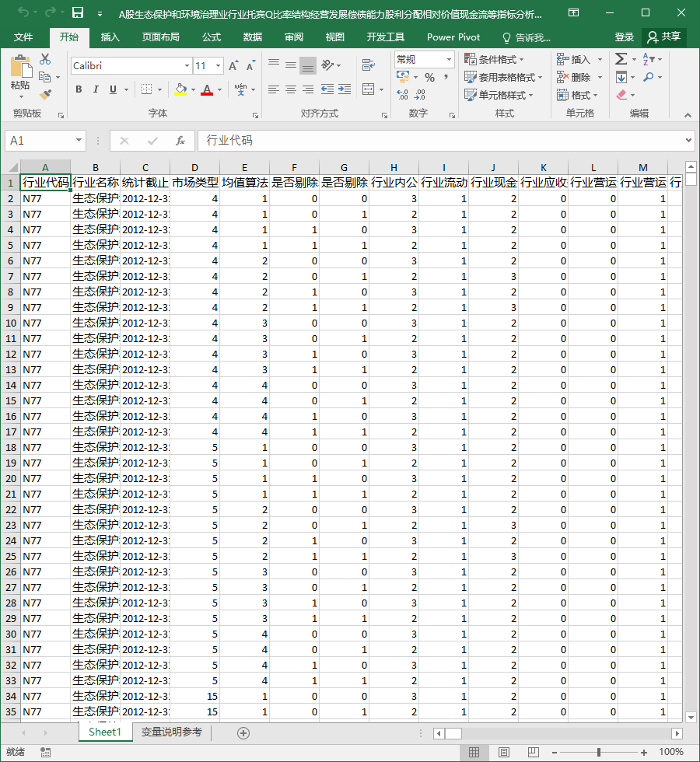Toggle Italic formatting
Screen dimensions: 700x762
[x=96, y=89]
